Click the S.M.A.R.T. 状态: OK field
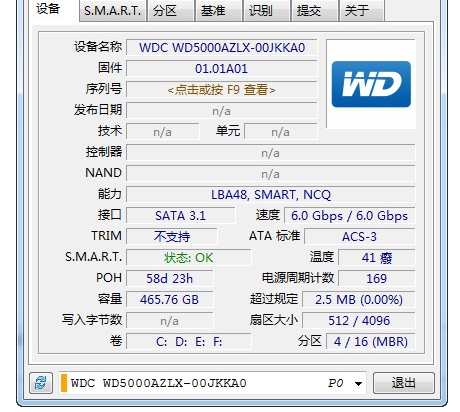This screenshot has height=412, width=460. (188, 257)
